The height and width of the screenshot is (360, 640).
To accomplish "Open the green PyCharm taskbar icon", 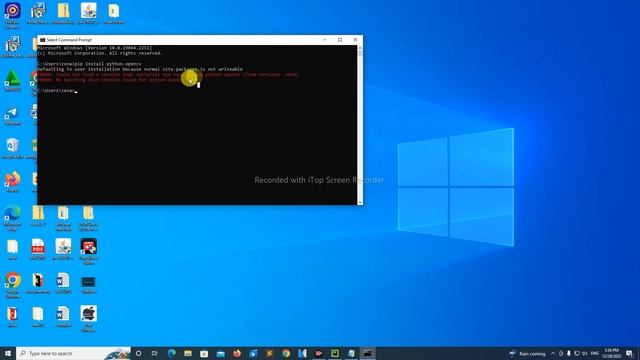I will (335, 353).
